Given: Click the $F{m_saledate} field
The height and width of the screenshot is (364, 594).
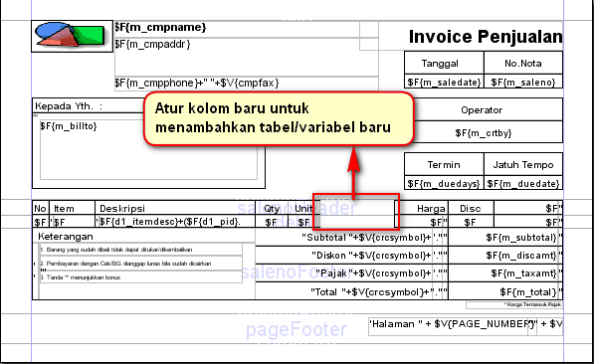Looking at the screenshot, I should [444, 82].
